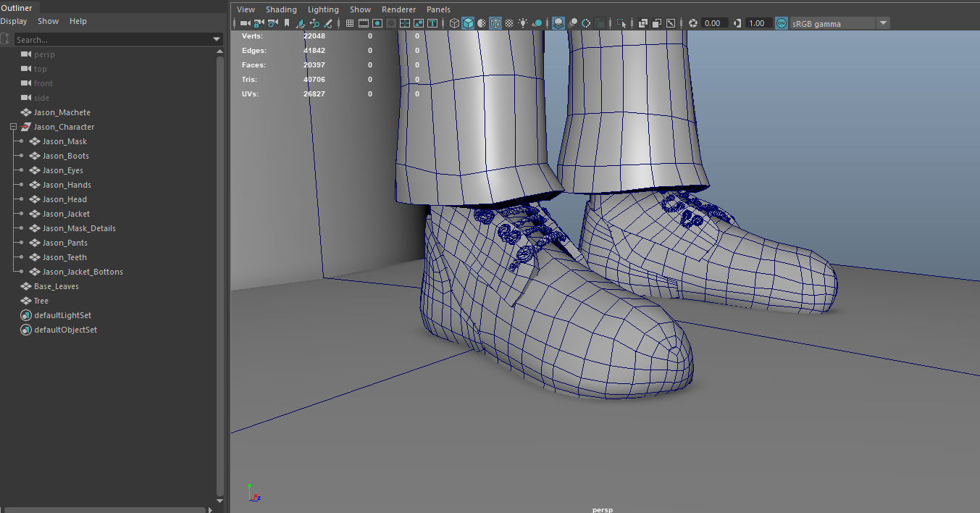The height and width of the screenshot is (513, 980).
Task: Click the Safe Title icon
Action: pos(432,23)
